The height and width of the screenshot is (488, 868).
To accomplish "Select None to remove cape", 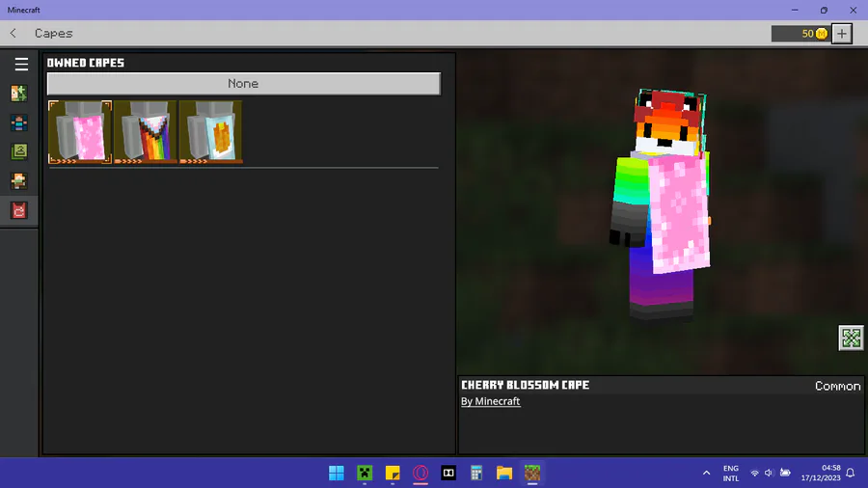I will (244, 84).
